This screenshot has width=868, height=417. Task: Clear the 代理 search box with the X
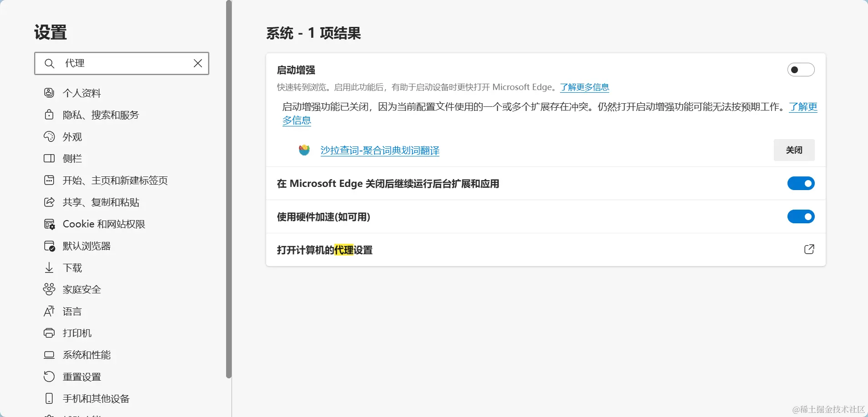coord(197,63)
